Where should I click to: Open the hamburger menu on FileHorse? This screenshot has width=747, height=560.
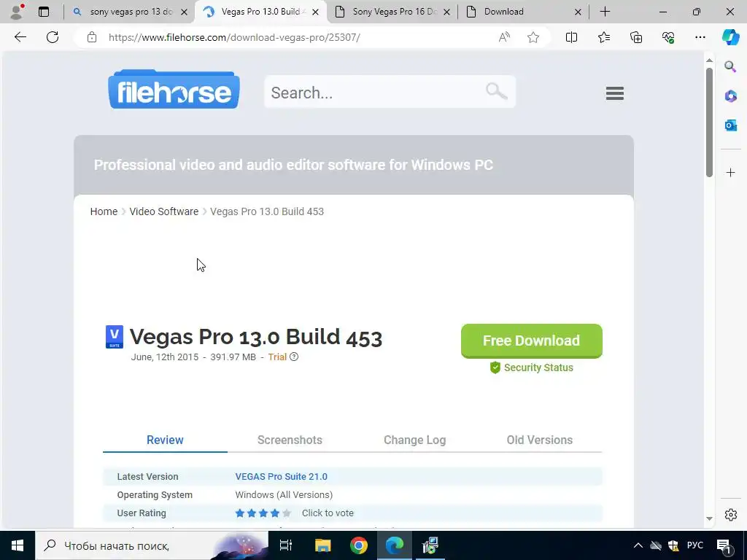(x=614, y=93)
